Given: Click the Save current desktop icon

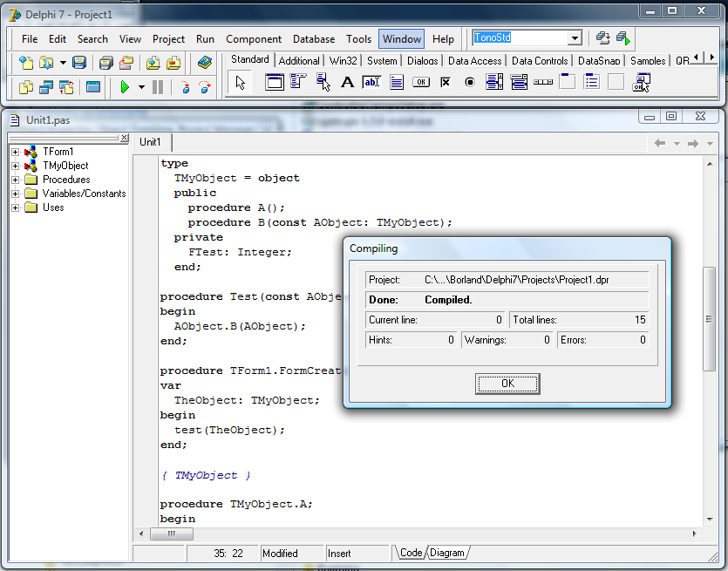Looking at the screenshot, I should [602, 37].
